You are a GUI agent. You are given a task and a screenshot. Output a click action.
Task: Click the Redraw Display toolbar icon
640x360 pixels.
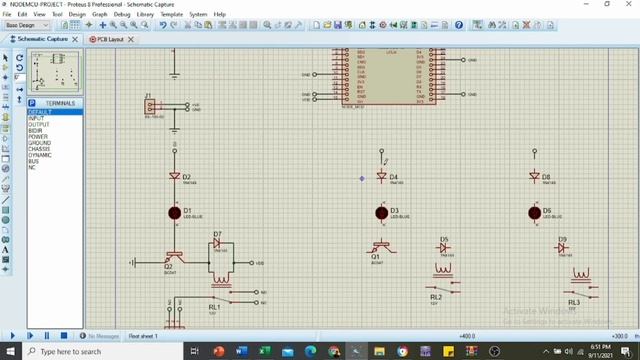(x=64, y=25)
